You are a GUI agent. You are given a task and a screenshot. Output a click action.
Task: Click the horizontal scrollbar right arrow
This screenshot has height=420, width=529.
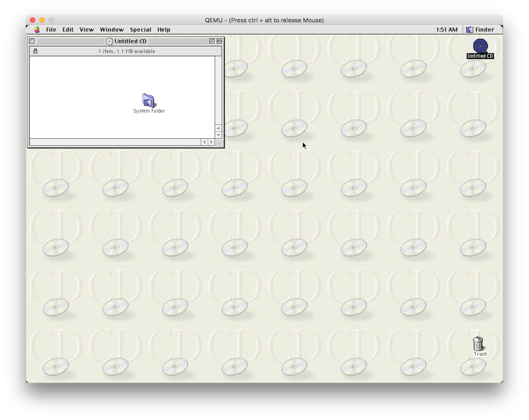coord(211,142)
